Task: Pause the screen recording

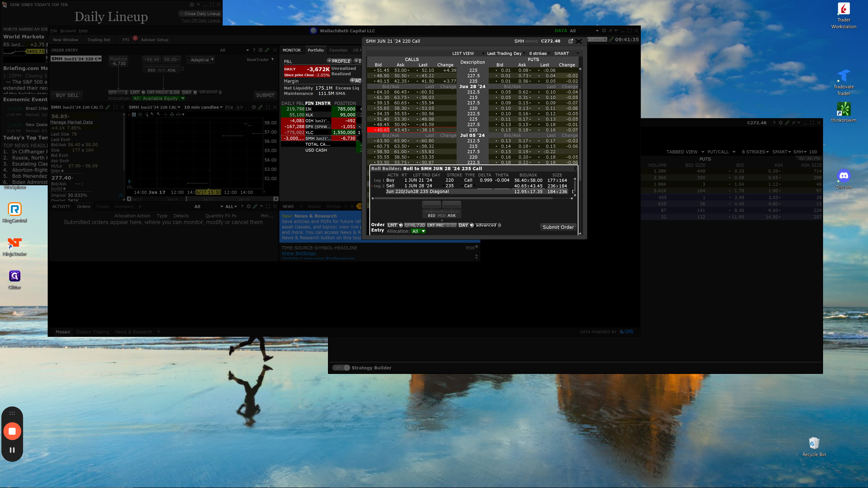Action: point(12,450)
